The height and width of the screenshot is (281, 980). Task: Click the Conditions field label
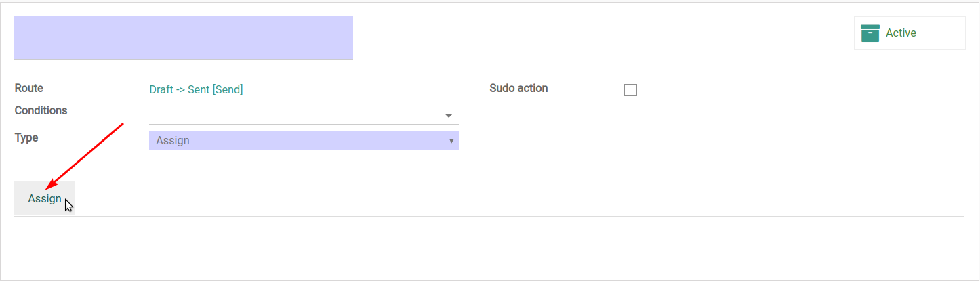[x=41, y=110]
